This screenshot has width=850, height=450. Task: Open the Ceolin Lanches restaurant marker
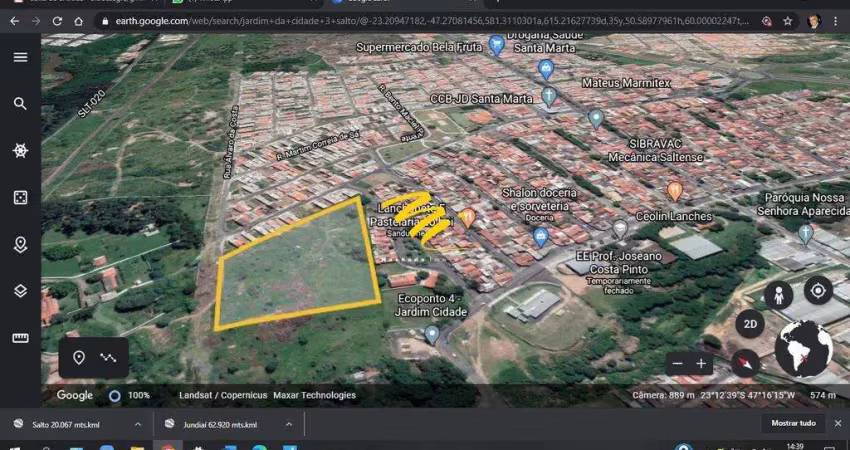coord(674,191)
